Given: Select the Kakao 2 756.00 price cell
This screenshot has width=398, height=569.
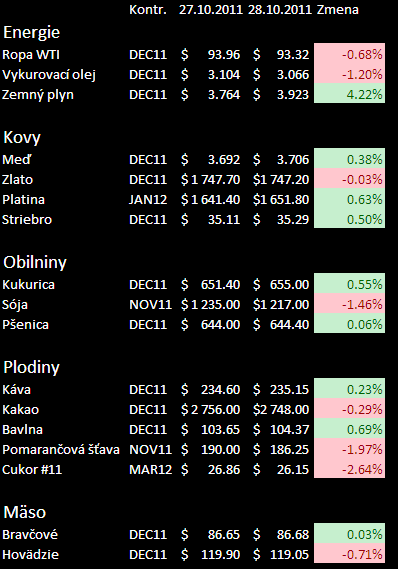Looking at the screenshot, I should (210, 410).
